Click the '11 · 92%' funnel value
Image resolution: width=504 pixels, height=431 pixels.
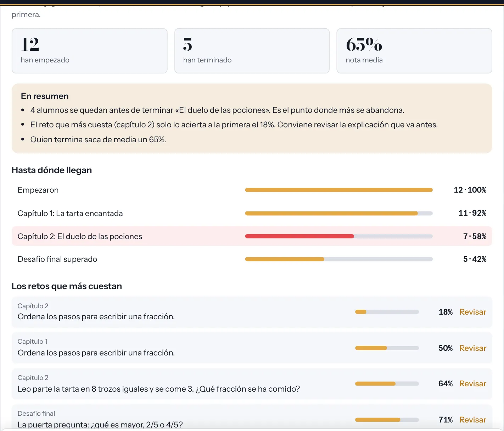coord(472,213)
